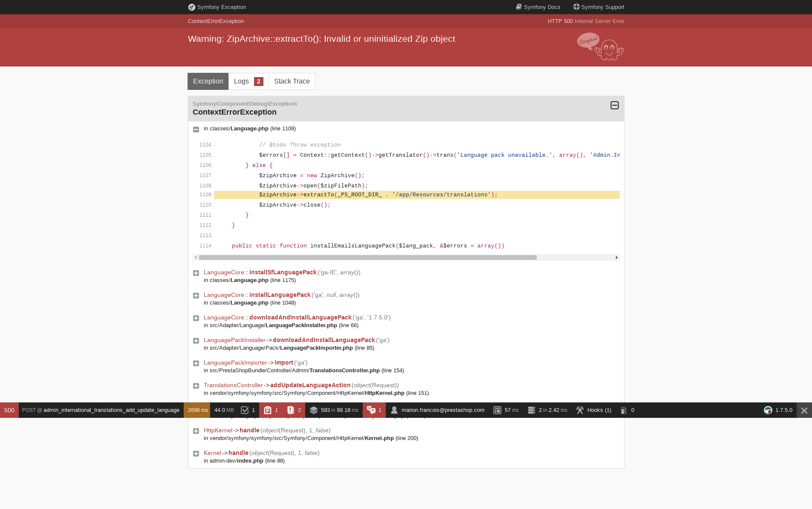Click the HTTP 500 Internal Server Error text
This screenshot has width=812, height=509.
[586, 21]
